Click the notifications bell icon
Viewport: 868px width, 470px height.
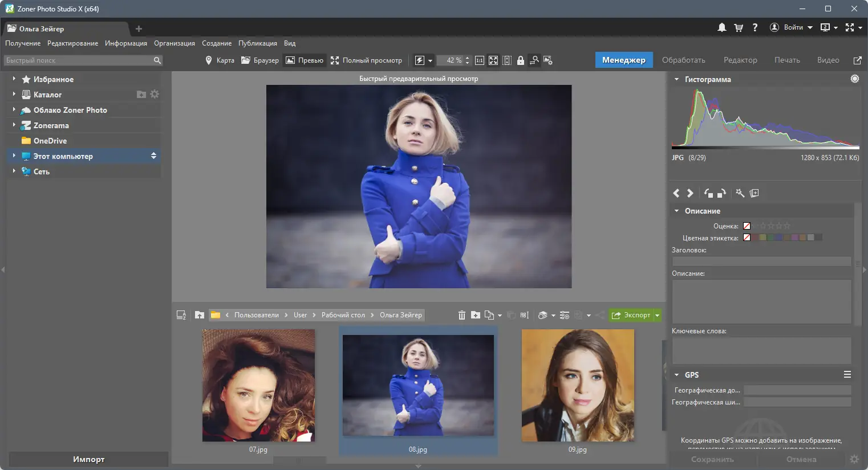[722, 27]
